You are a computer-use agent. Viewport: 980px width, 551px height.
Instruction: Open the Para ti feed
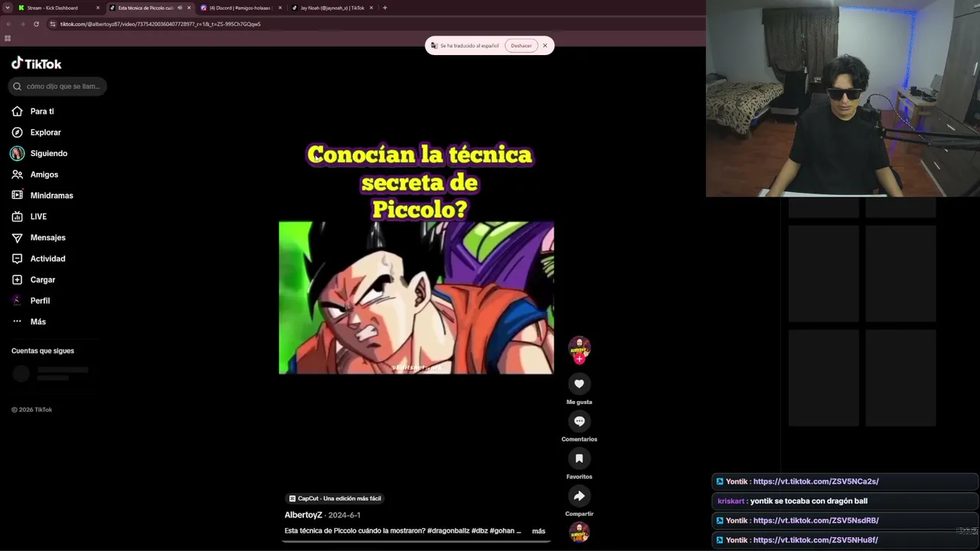pyautogui.click(x=33, y=112)
